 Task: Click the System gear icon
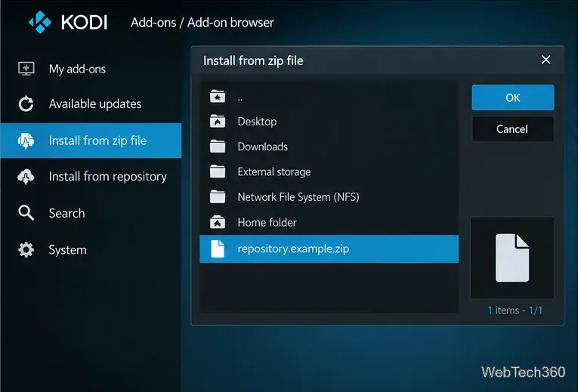pos(26,250)
